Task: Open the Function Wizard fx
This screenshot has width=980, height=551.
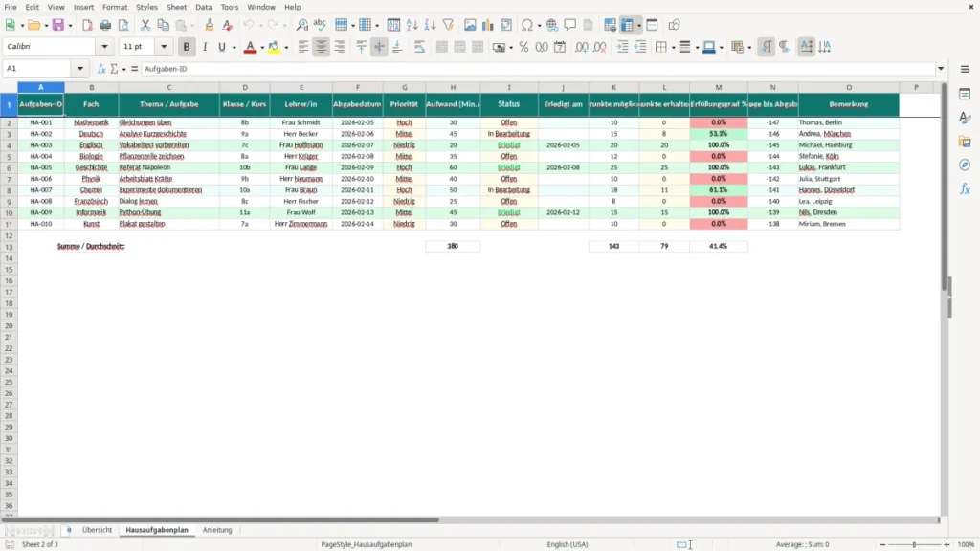Action: click(x=101, y=69)
